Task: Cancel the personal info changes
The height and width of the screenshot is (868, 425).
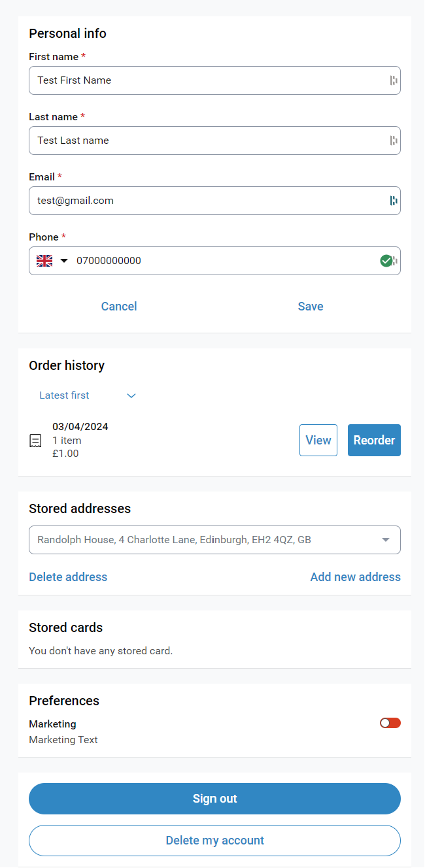Action: coord(119,307)
